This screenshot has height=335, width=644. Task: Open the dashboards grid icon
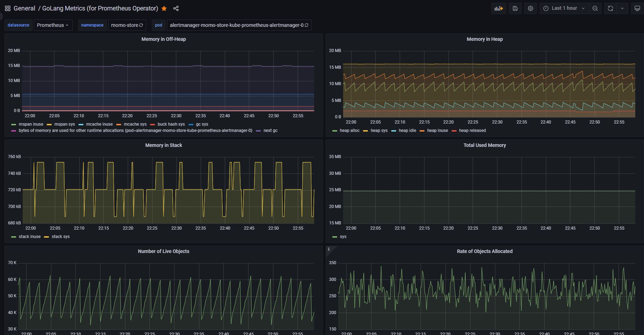7,8
